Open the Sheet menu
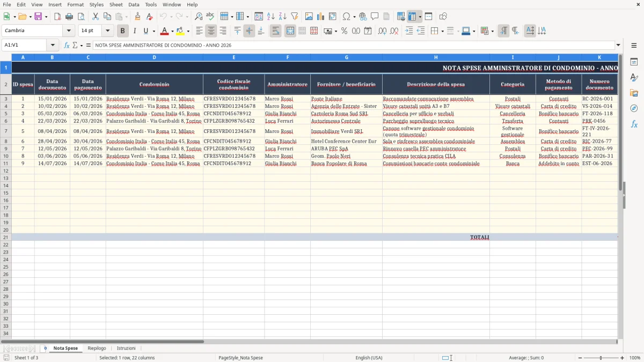 coord(116,4)
